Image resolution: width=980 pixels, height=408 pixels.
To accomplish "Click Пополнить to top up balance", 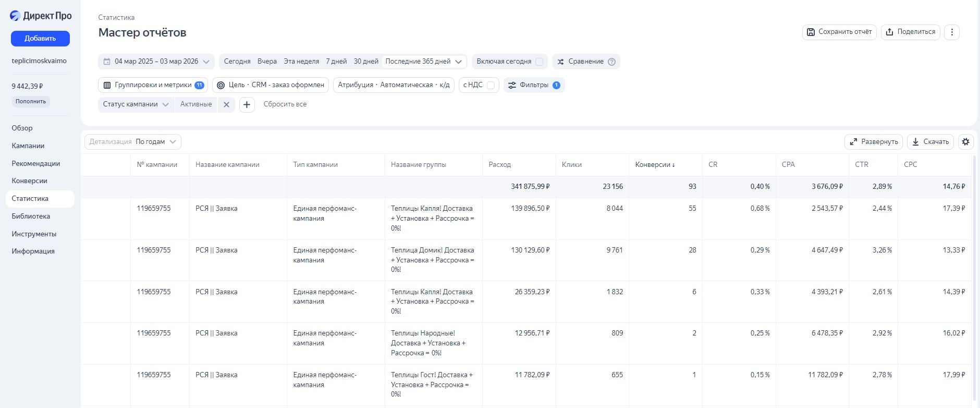I will pos(31,101).
